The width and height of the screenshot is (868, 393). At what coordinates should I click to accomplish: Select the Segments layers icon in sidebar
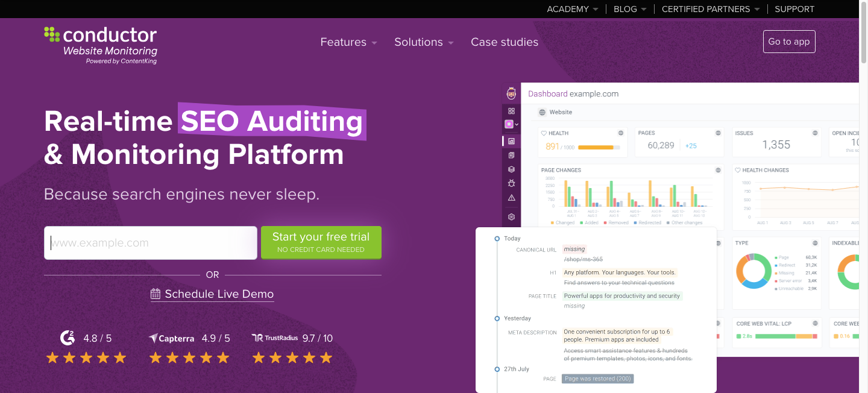511,169
